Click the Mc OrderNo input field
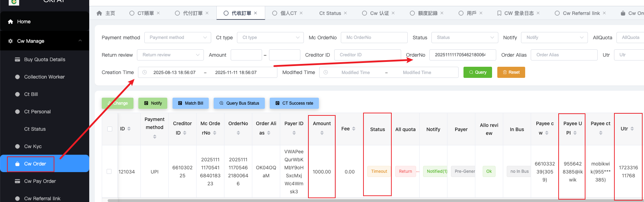 [374, 38]
